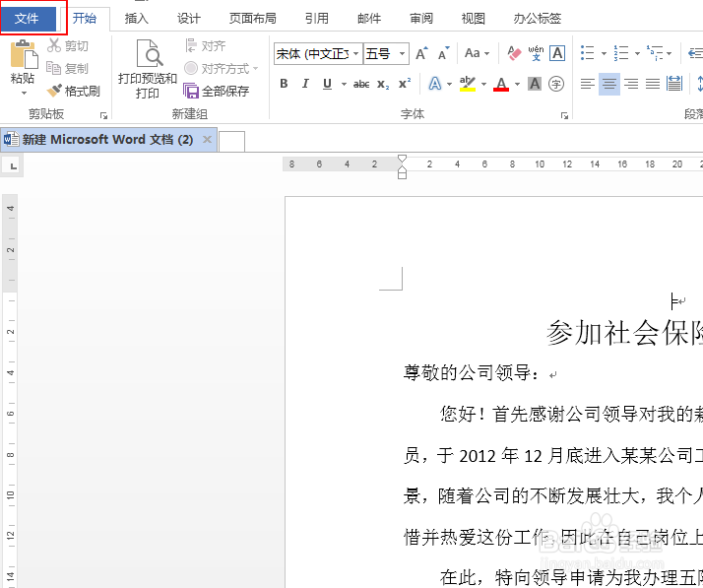Align text left
The image size is (703, 588).
[588, 84]
